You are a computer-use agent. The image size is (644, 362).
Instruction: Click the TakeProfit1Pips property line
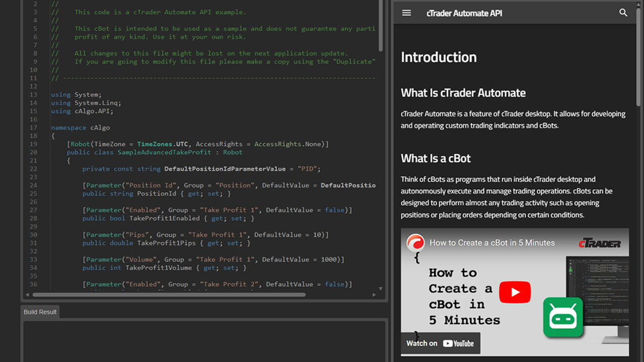pyautogui.click(x=167, y=243)
